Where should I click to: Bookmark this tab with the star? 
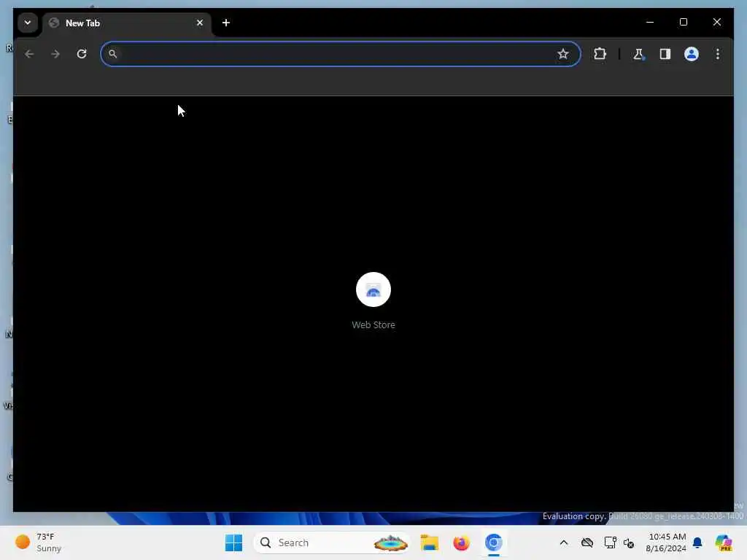(563, 54)
